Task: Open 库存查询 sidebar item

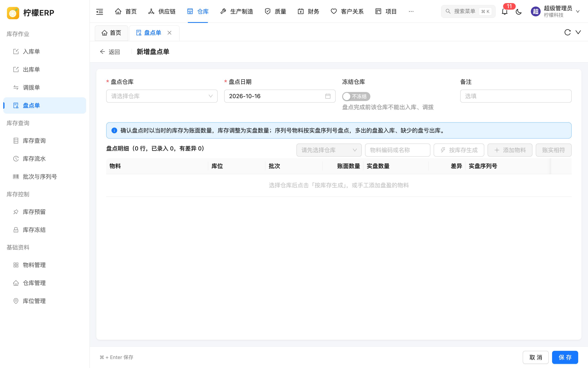Action: (45, 141)
